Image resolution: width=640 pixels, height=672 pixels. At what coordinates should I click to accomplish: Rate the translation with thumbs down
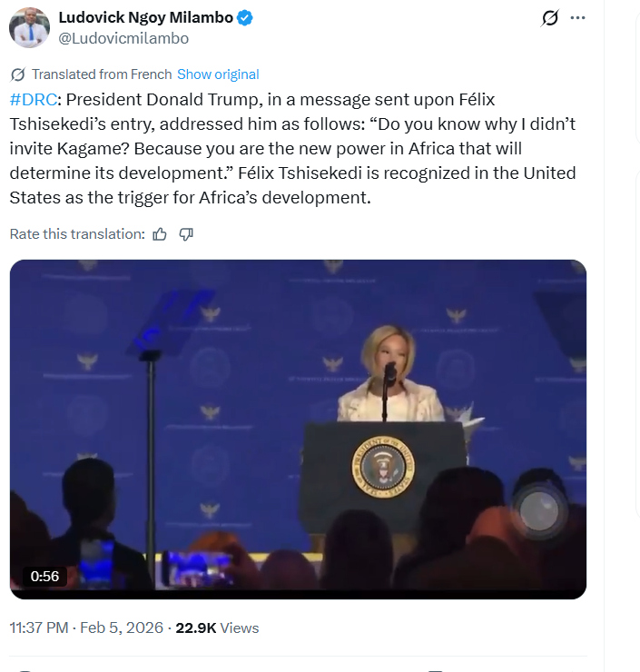tap(186, 234)
